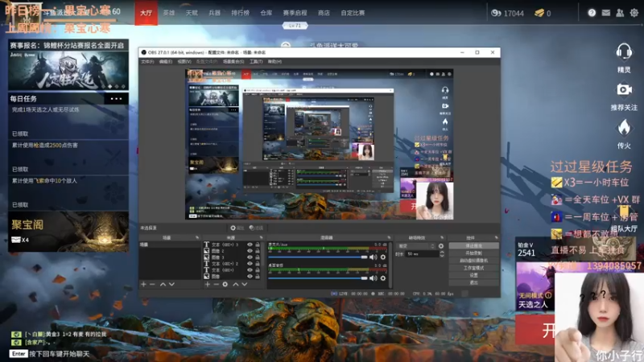Open the game friends icon
This screenshot has width=644, height=362.
pyautogui.click(x=620, y=13)
